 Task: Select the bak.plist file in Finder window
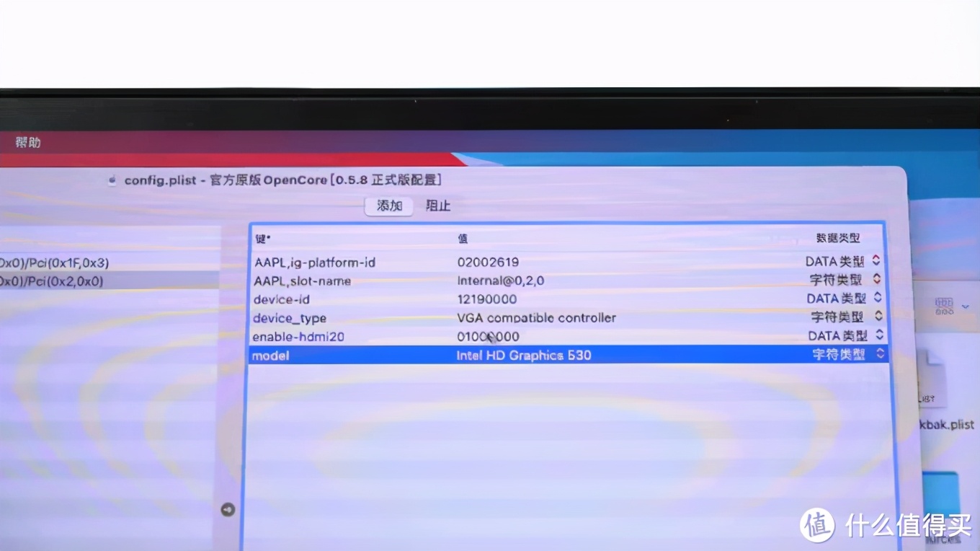(945, 424)
